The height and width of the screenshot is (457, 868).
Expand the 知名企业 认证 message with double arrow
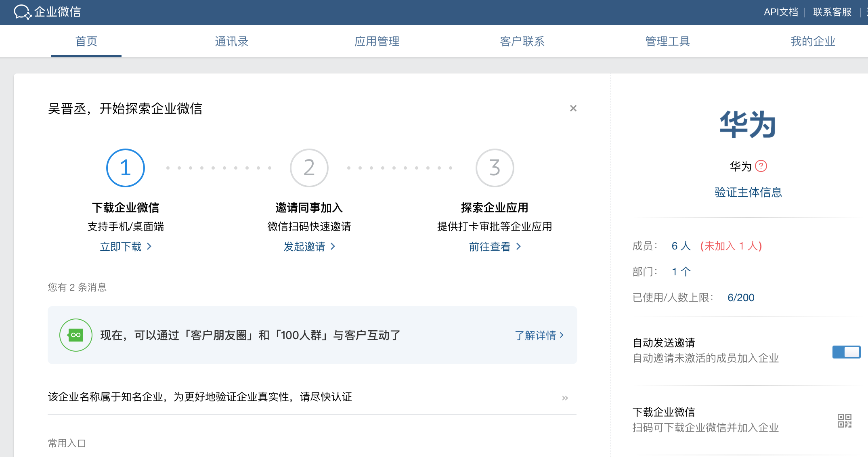tap(565, 398)
